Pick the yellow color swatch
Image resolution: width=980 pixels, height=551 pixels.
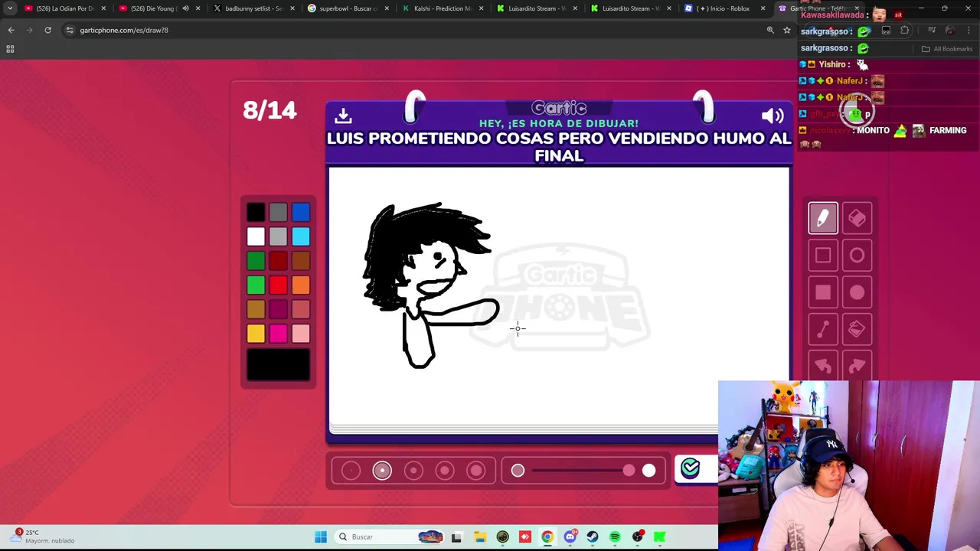click(x=256, y=334)
